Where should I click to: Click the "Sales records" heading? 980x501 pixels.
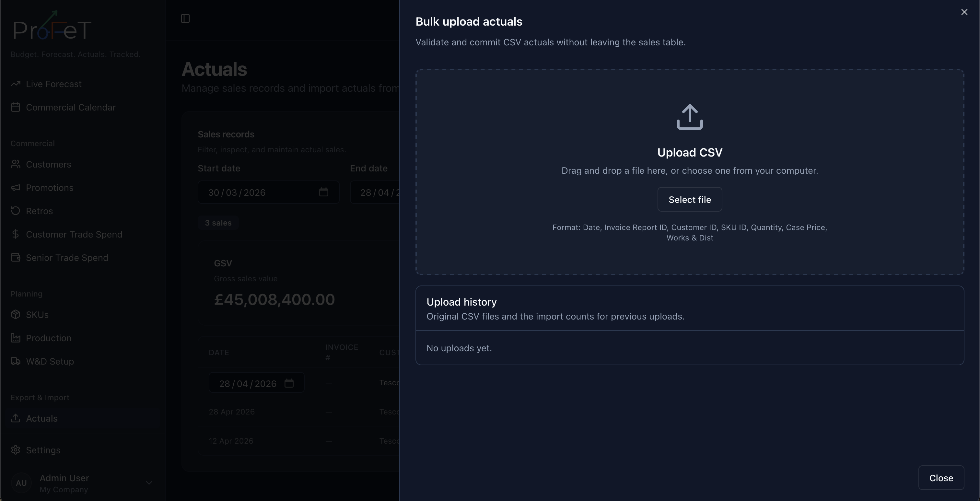(226, 134)
